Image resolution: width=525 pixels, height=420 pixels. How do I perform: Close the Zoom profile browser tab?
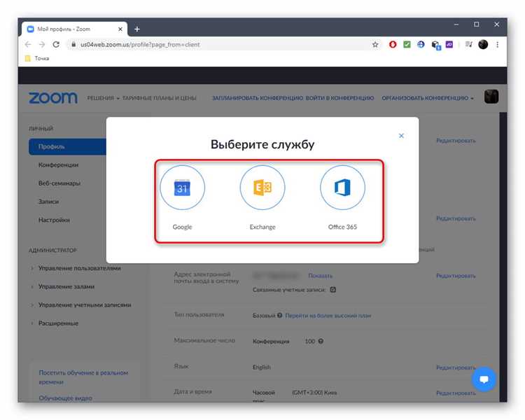pos(120,29)
